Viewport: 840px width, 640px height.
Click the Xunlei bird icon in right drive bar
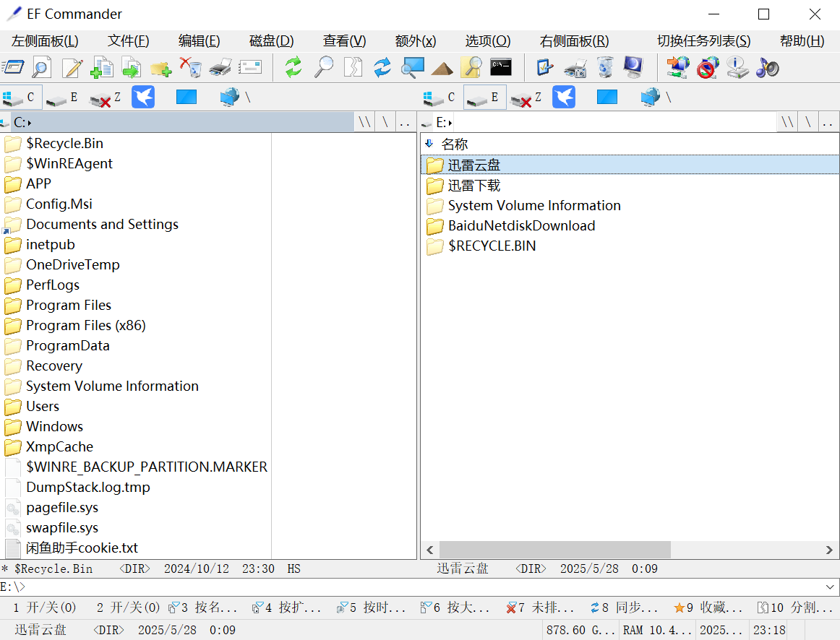click(x=564, y=97)
